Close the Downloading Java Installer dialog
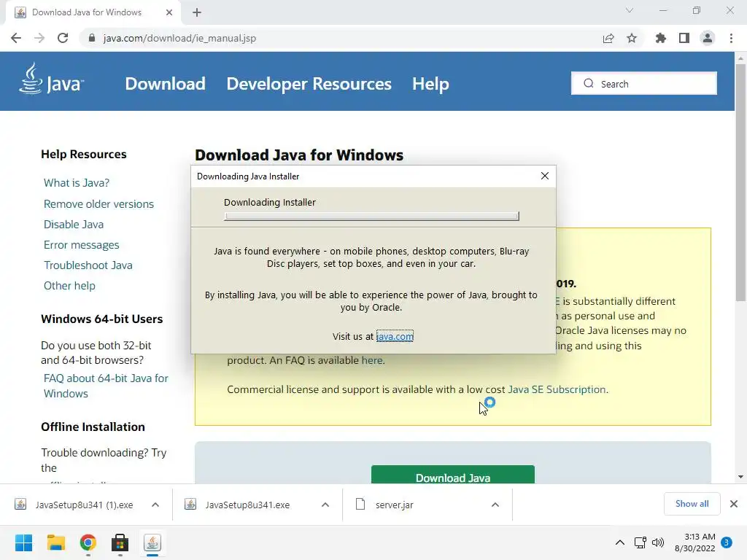The image size is (747, 560). click(x=545, y=176)
